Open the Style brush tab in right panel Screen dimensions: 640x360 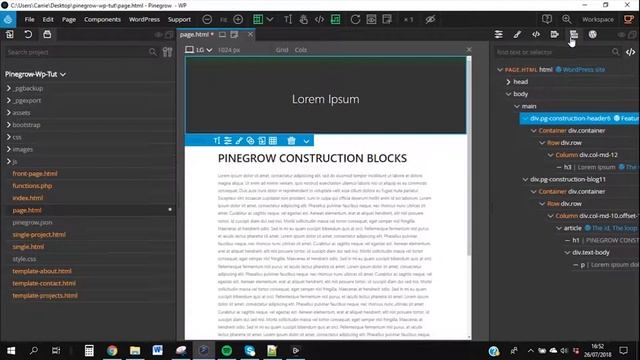(x=517, y=35)
